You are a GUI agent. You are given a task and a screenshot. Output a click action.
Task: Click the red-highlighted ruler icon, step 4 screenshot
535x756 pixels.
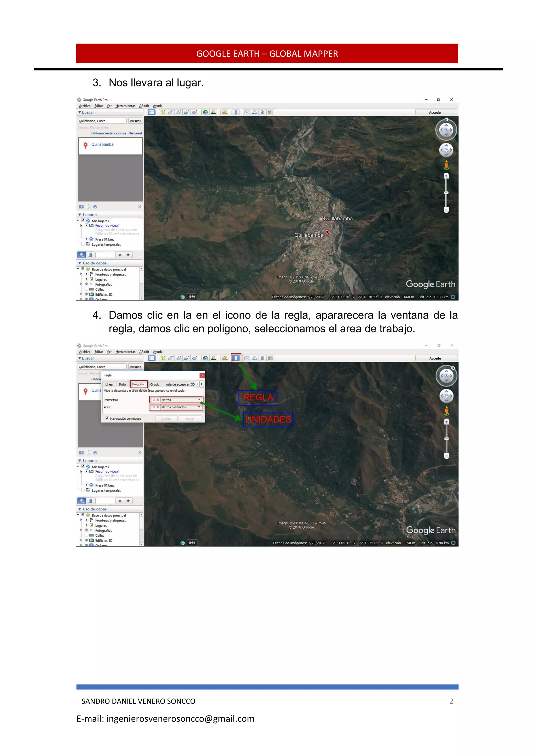point(236,358)
